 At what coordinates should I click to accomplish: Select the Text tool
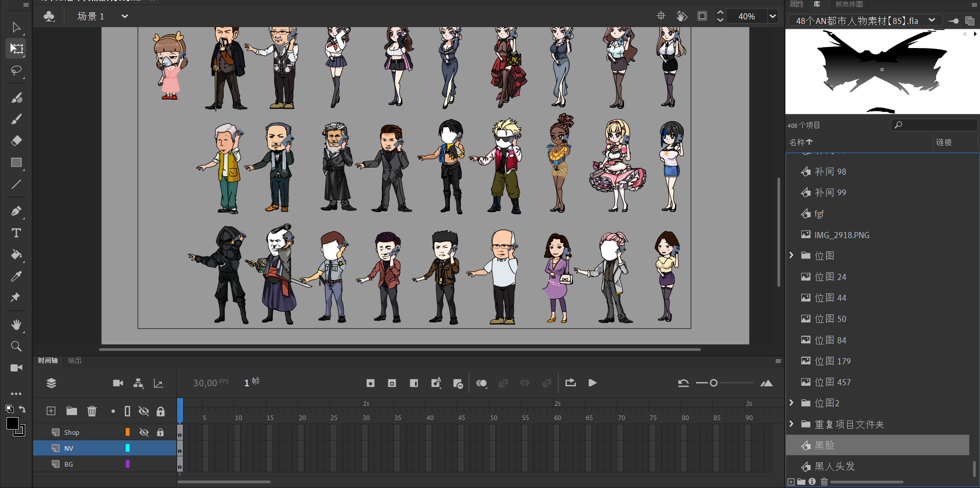coord(16,233)
